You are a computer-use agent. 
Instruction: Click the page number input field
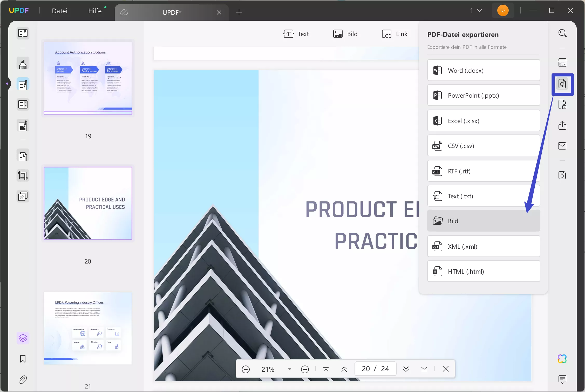tap(366, 369)
